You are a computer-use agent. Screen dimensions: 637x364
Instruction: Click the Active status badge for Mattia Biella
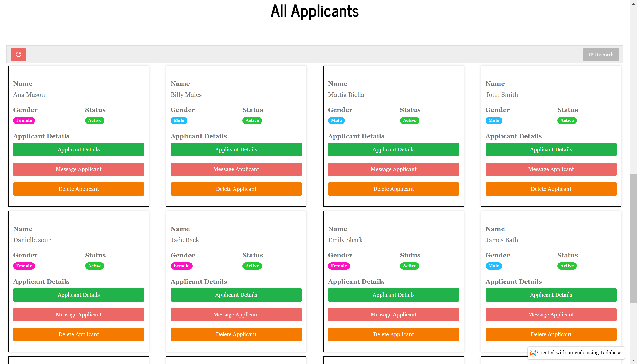[x=410, y=121]
